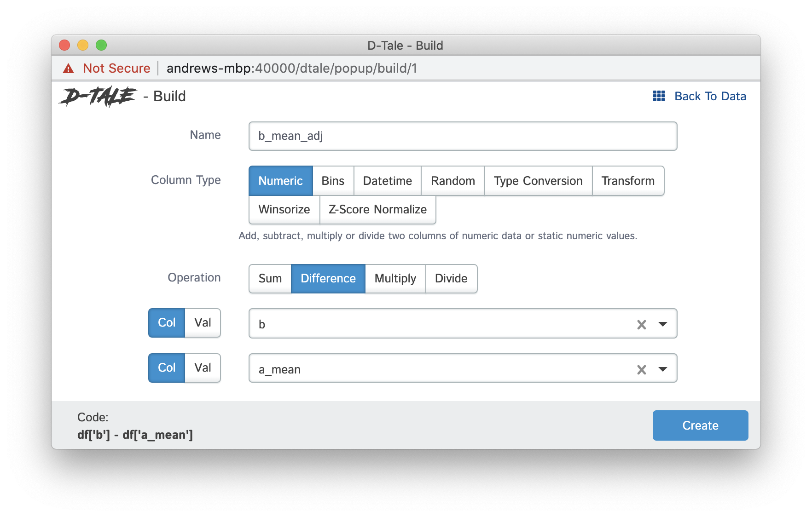Click the Not Secure label
This screenshot has width=812, height=517.
point(116,69)
